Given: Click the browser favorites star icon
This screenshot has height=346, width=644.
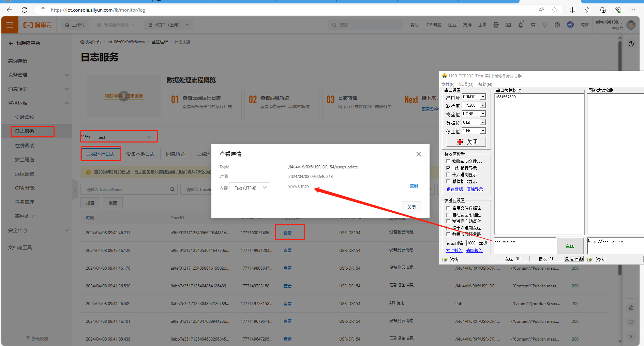Looking at the screenshot, I should pyautogui.click(x=555, y=10).
